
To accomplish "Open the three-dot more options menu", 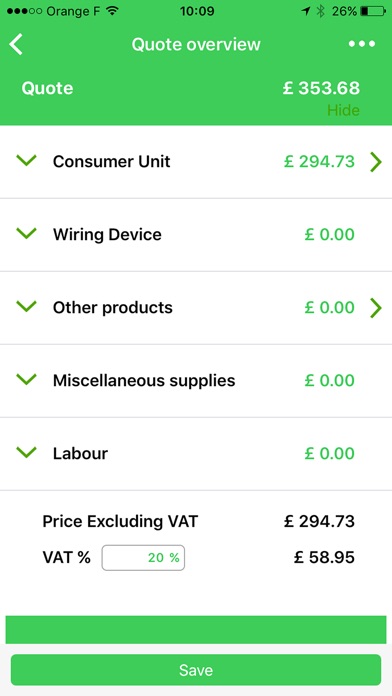I will tap(362, 44).
